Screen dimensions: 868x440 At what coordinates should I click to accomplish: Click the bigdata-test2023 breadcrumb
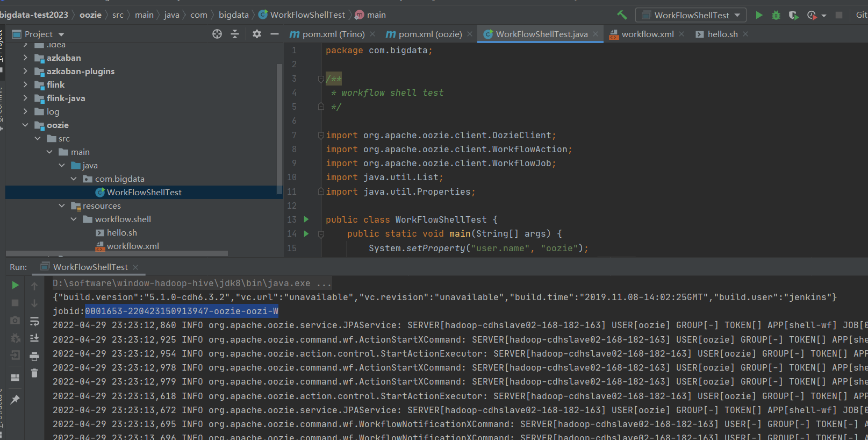click(x=34, y=15)
